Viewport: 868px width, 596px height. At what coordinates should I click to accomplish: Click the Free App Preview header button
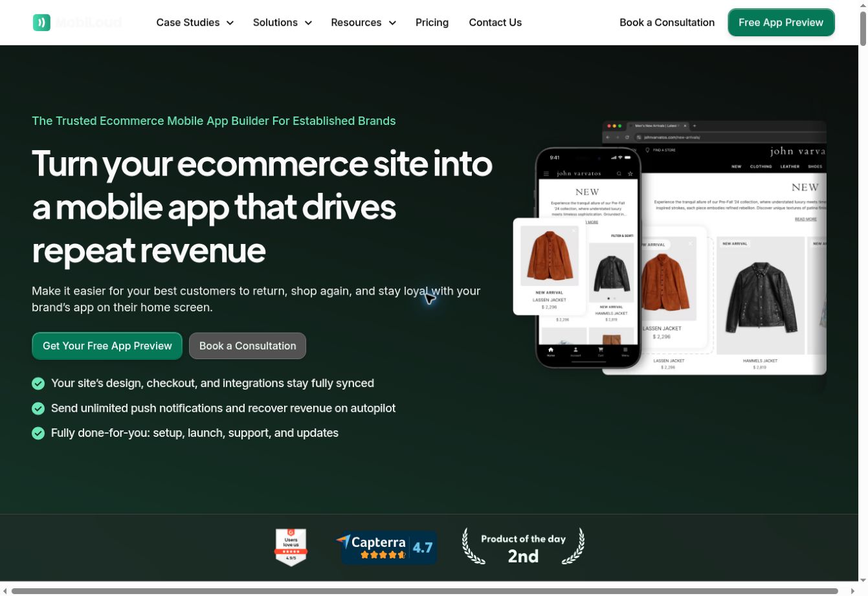pyautogui.click(x=781, y=23)
